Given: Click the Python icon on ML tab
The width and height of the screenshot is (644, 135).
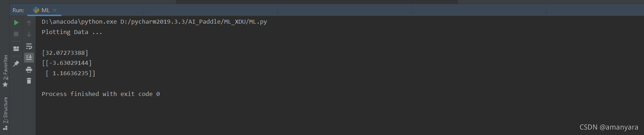Looking at the screenshot, I should (x=36, y=10).
